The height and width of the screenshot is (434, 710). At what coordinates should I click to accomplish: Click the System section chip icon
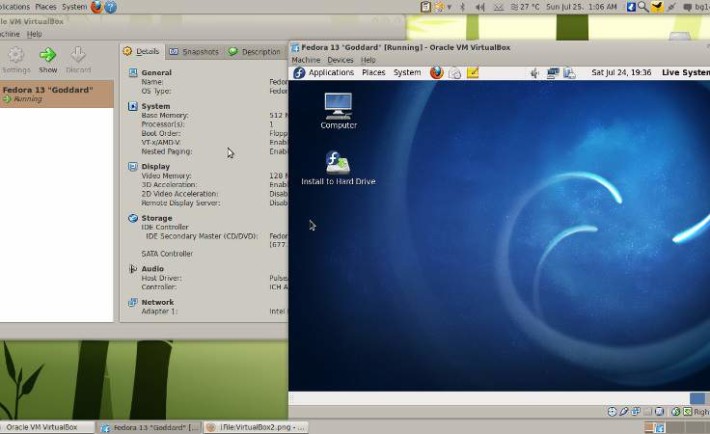coord(133,106)
